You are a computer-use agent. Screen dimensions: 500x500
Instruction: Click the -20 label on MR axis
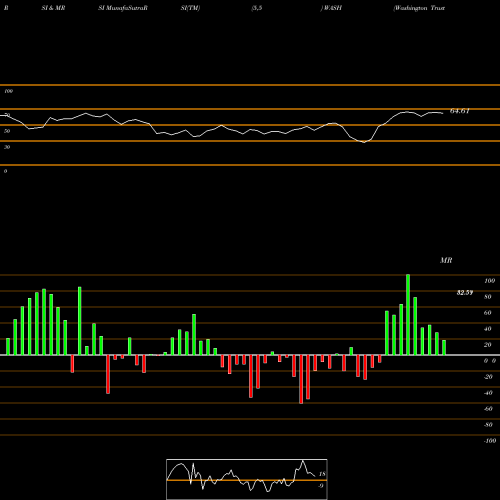(x=488, y=377)
